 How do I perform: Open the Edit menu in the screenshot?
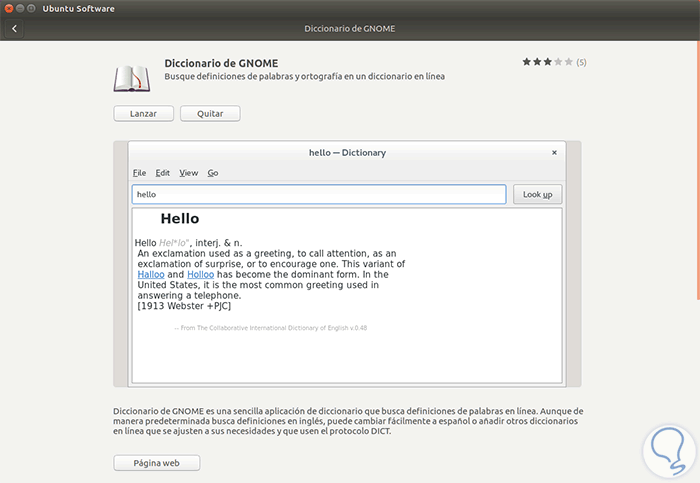click(x=162, y=173)
